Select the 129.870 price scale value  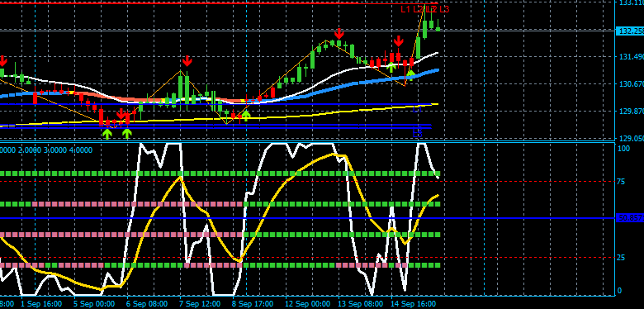point(632,112)
